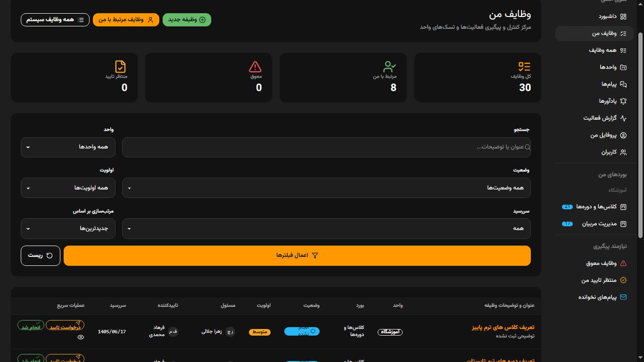Click the sidebar vertical scrollbar

640,134
